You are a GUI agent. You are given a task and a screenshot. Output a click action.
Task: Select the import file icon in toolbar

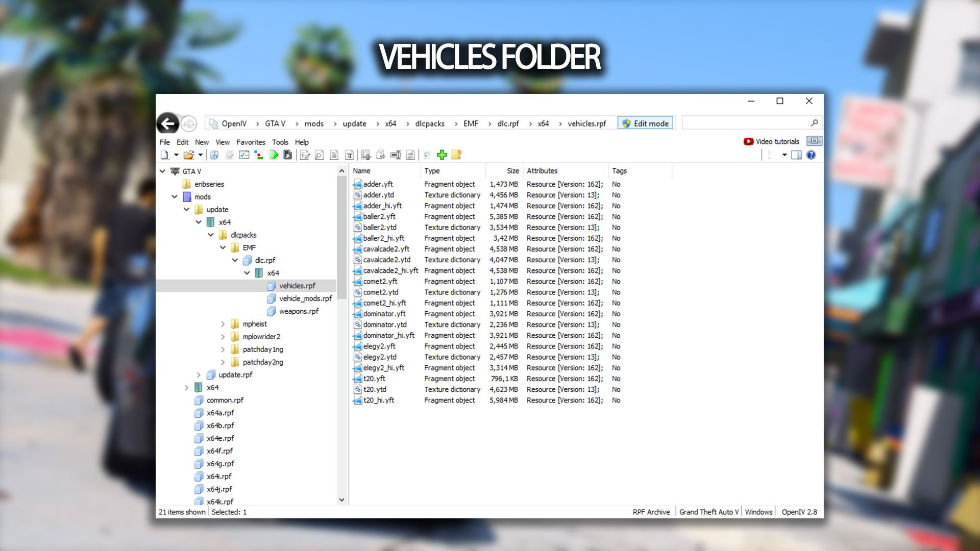click(365, 156)
